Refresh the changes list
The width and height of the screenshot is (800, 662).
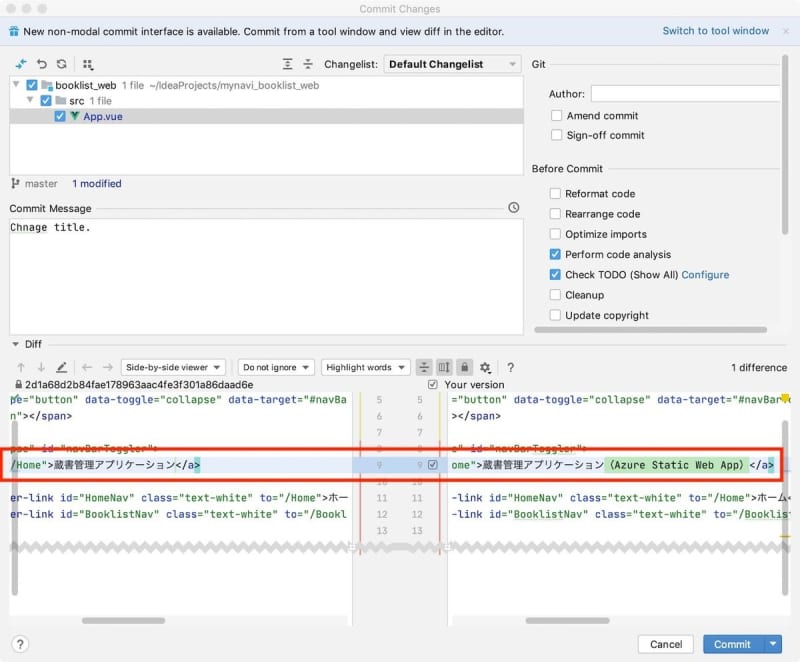pos(62,64)
